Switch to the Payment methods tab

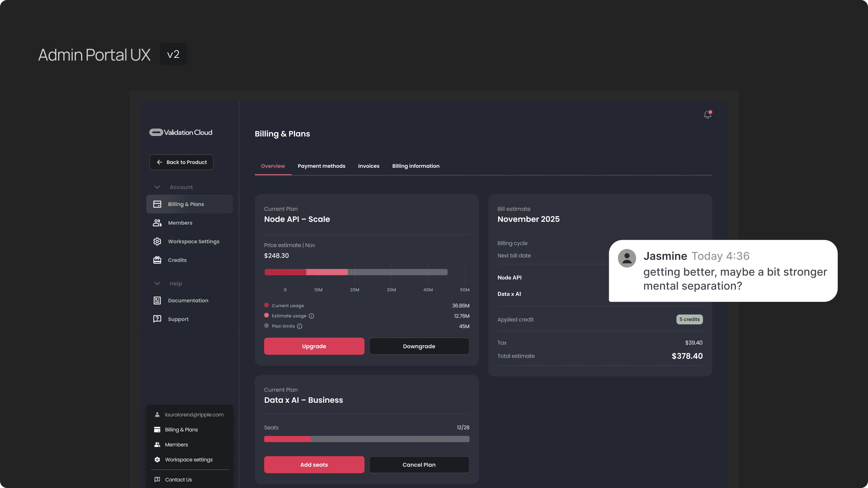click(x=321, y=166)
